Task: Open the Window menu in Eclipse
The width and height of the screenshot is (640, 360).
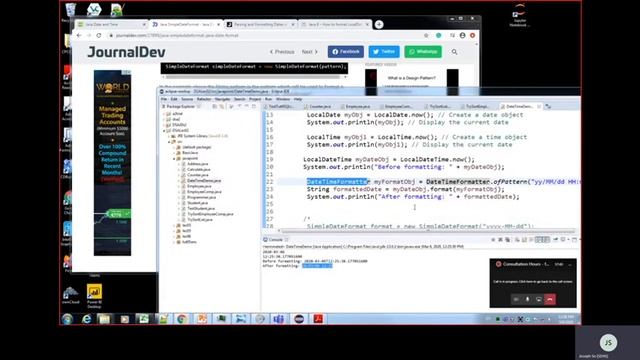Action: click(x=282, y=99)
